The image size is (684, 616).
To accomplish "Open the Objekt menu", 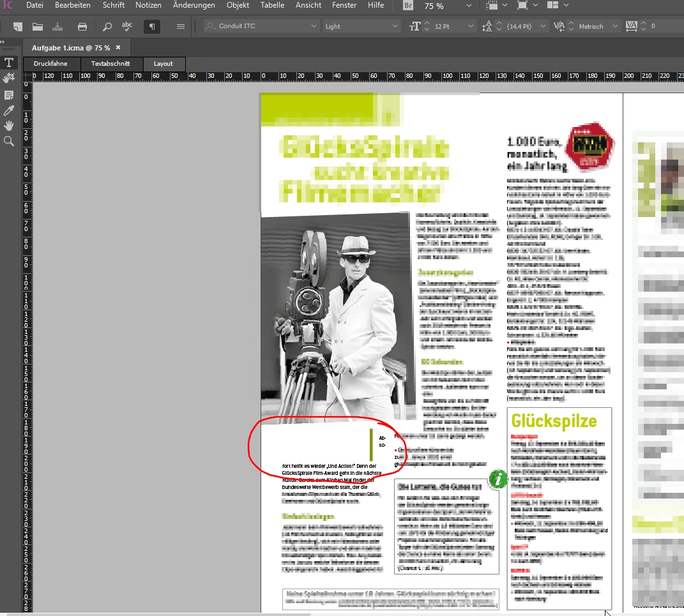I will pyautogui.click(x=238, y=5).
